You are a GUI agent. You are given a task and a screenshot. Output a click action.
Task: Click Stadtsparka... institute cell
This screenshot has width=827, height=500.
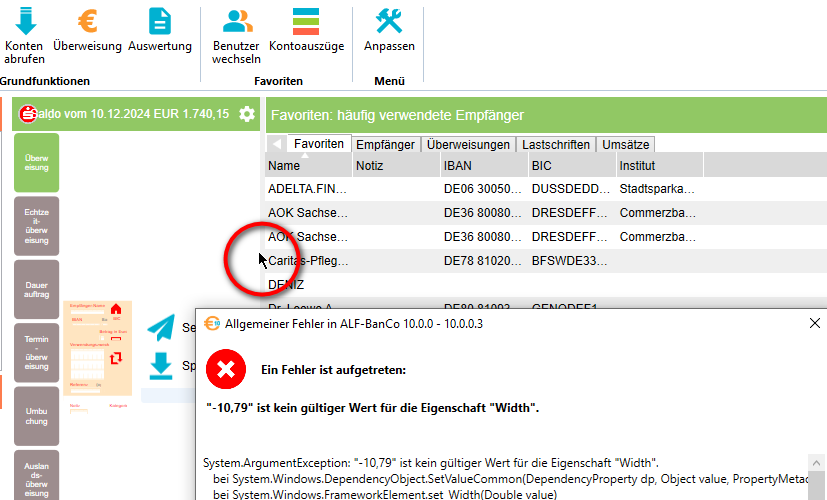point(658,189)
